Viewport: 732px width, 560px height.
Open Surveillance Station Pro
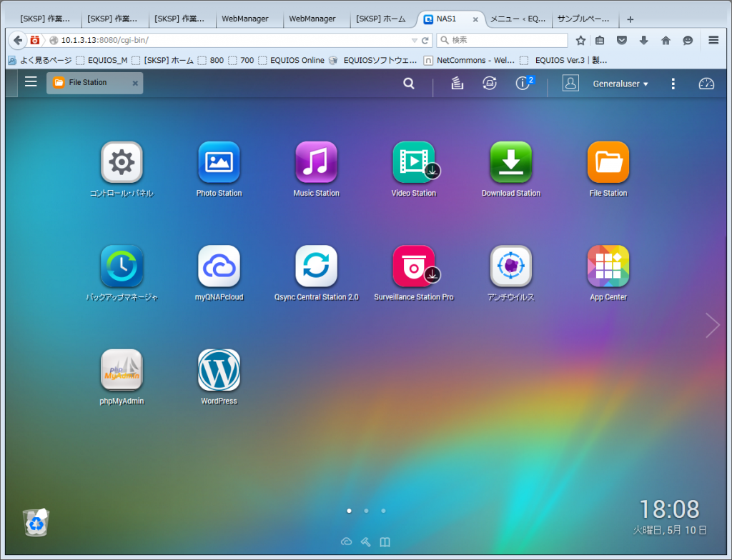[414, 266]
